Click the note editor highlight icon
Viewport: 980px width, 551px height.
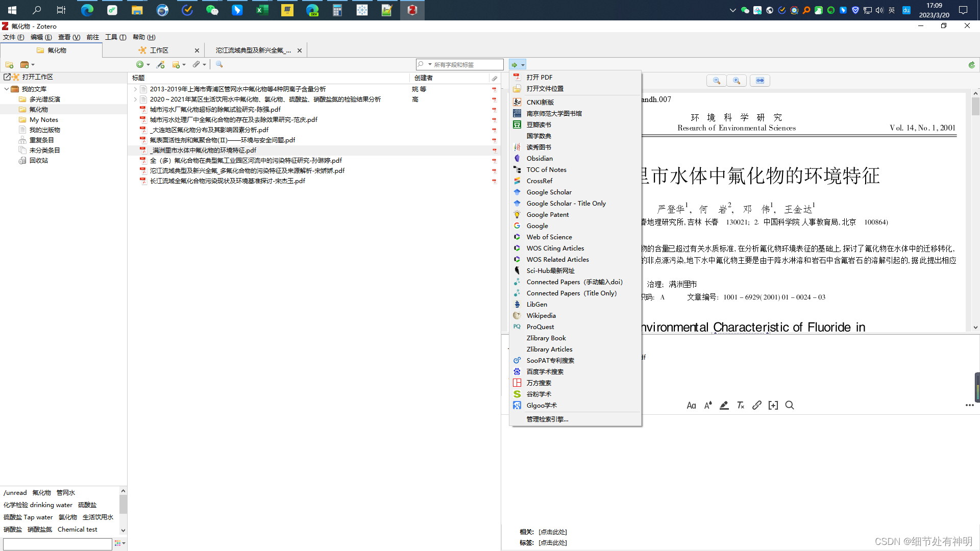pos(724,406)
